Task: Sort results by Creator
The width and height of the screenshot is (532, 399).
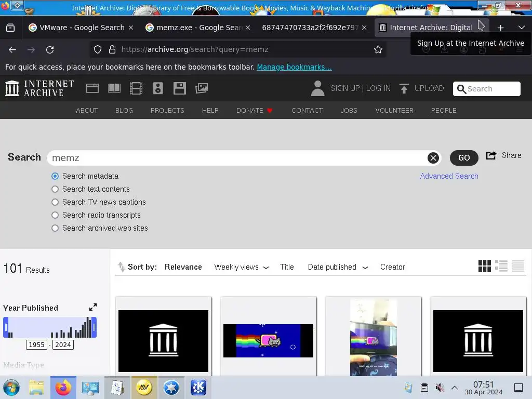Action: [x=393, y=267]
